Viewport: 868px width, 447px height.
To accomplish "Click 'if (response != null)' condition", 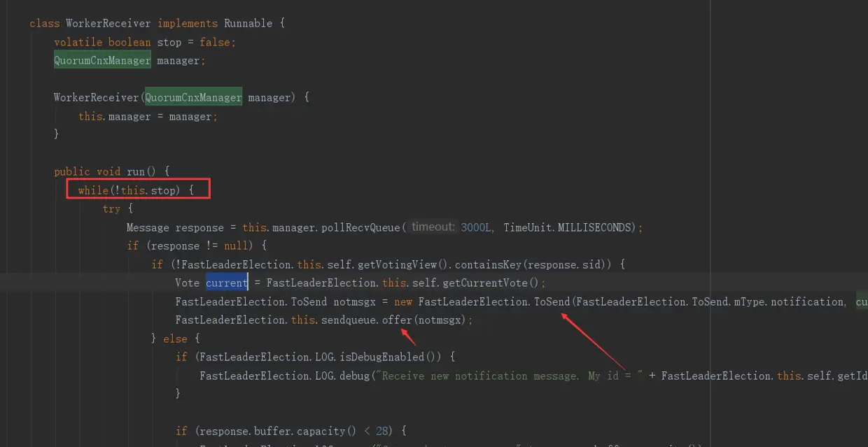I will [x=192, y=246].
